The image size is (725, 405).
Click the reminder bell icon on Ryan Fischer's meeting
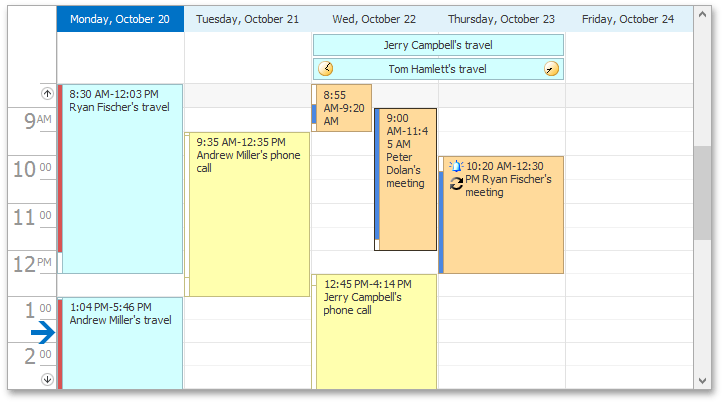tap(456, 166)
